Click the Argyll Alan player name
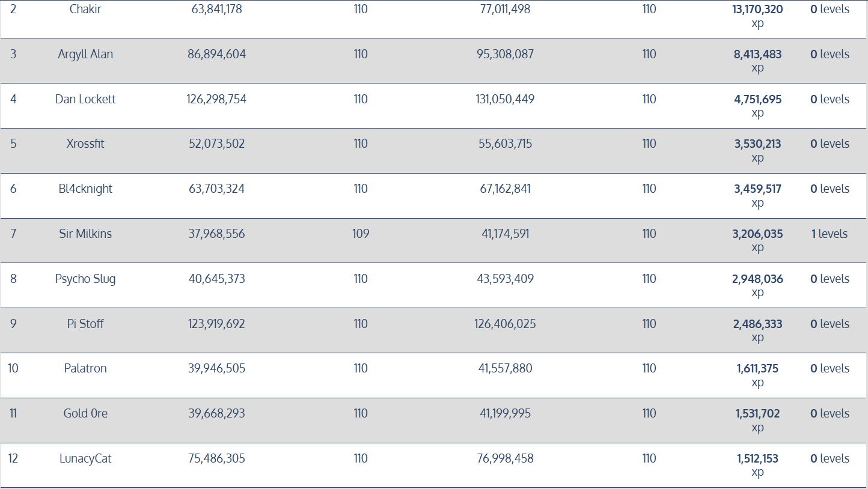Image resolution: width=868 pixels, height=489 pixels. (x=85, y=55)
